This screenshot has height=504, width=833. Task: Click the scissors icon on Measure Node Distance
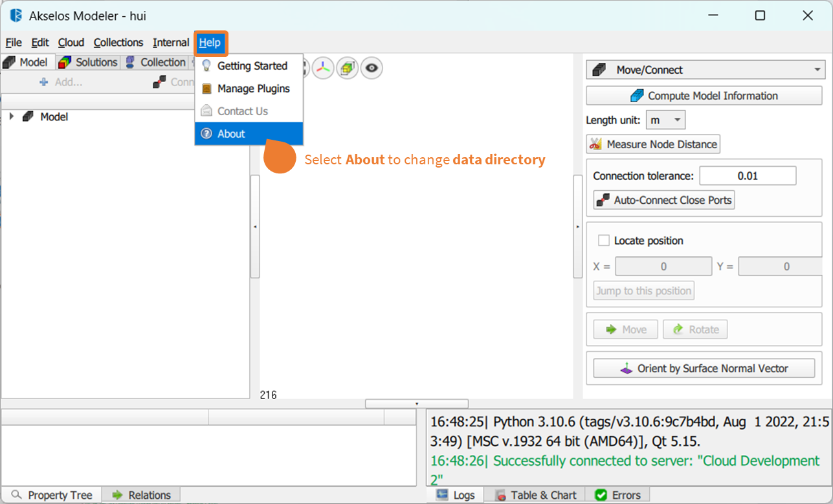[x=595, y=144]
